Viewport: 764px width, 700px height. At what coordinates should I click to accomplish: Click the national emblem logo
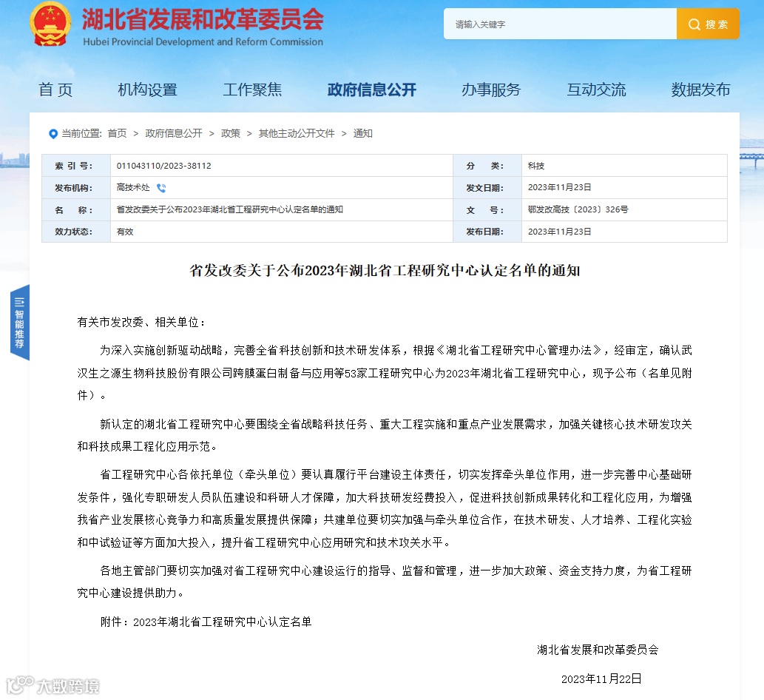tap(50, 24)
